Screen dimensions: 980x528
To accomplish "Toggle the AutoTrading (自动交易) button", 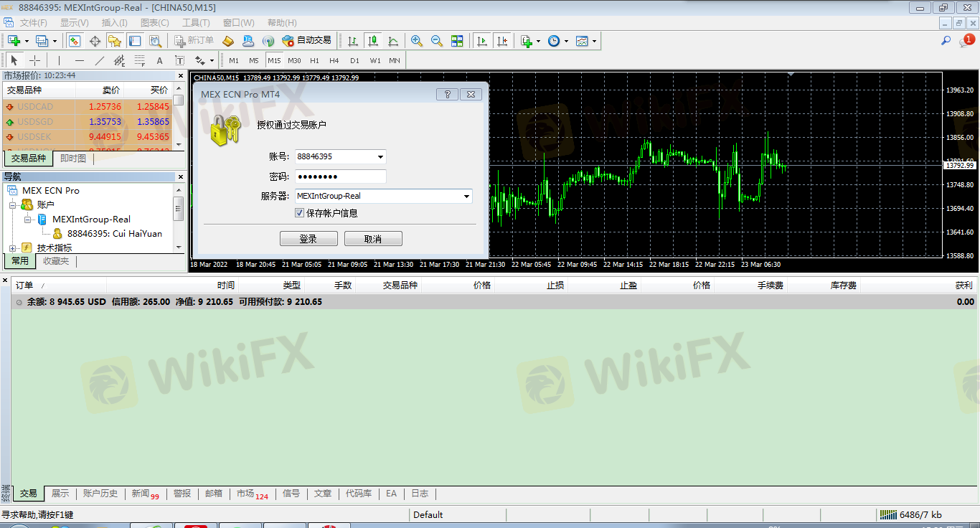I will point(306,41).
